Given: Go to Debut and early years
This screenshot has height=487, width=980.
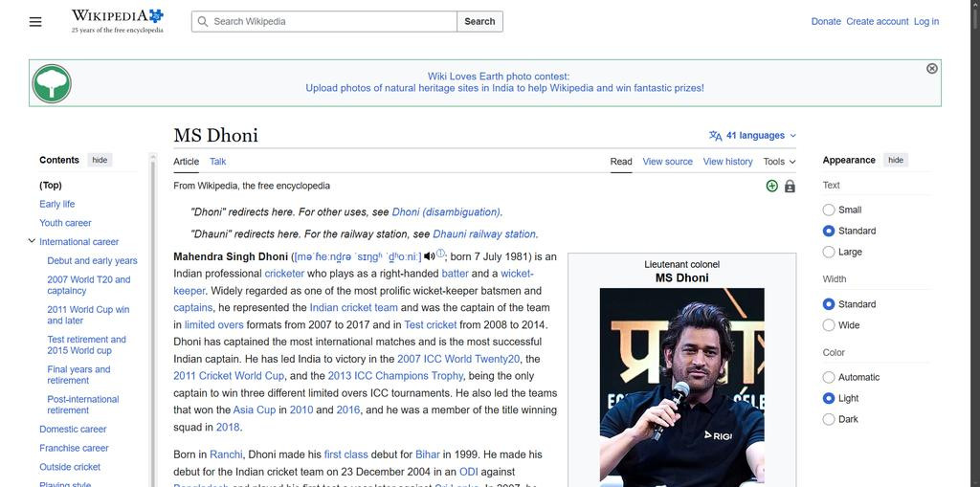Looking at the screenshot, I should 93,260.
